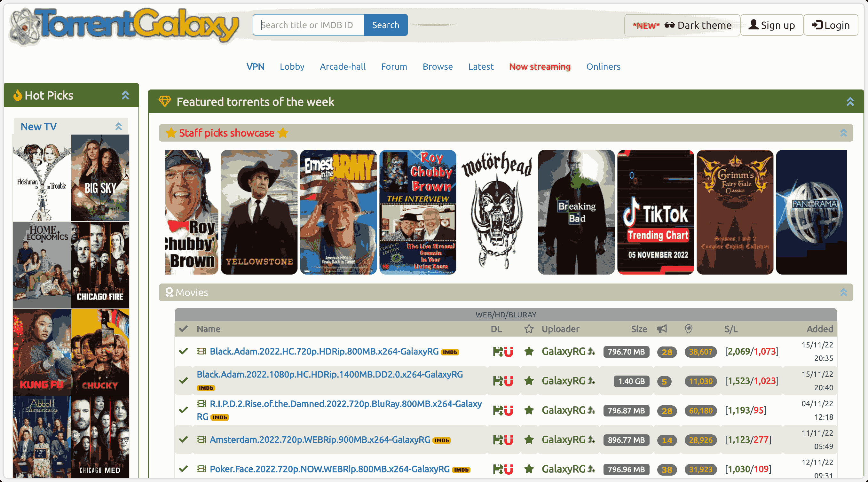Viewport: 868px width, 482px height.
Task: Click the Login button
Action: coord(831,25)
